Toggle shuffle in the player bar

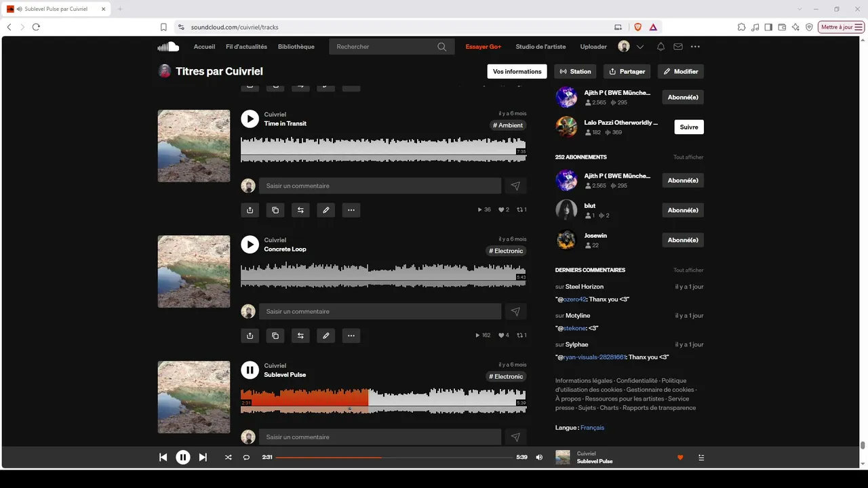[228, 457]
